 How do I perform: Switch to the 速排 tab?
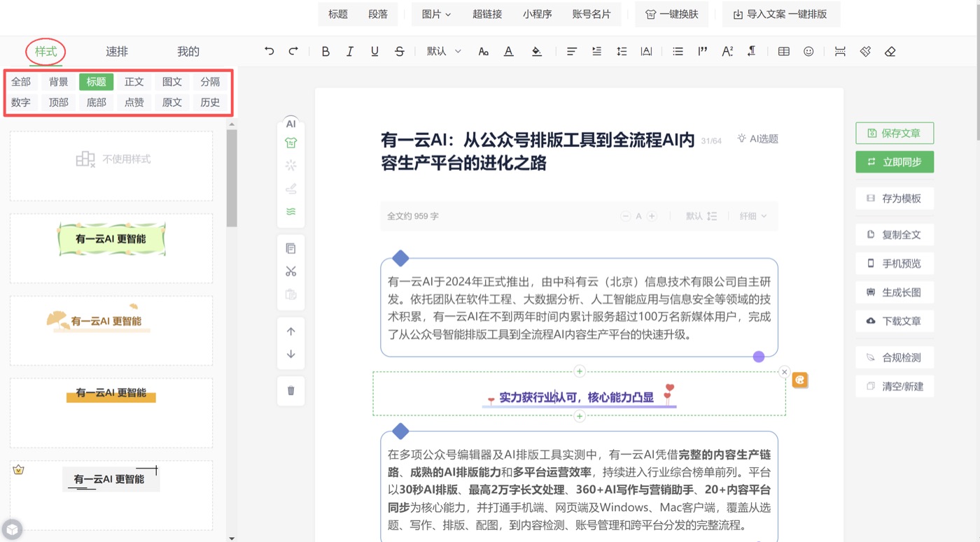coord(117,51)
